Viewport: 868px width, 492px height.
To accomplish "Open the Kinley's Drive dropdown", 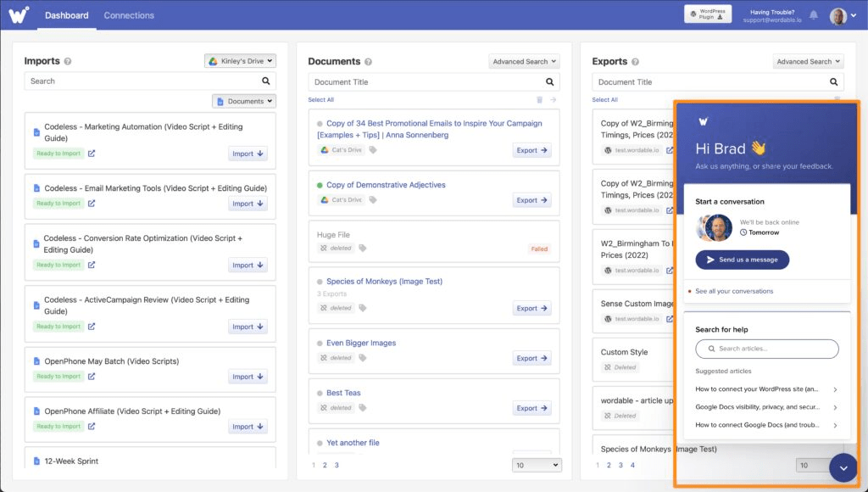I will 240,61.
